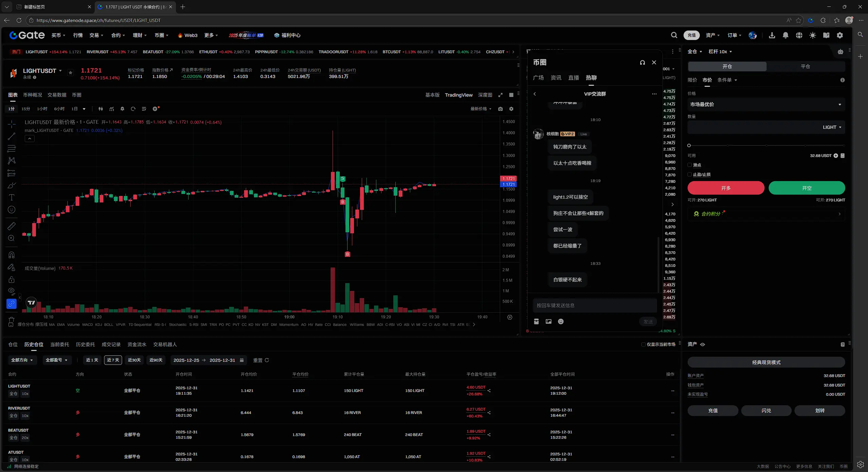Click the chart screenshot camera icon
This screenshot has width=868, height=472.
point(500,109)
